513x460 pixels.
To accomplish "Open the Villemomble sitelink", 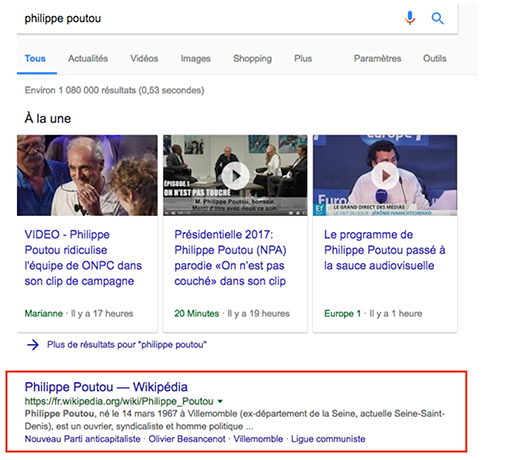I will click(x=258, y=439).
